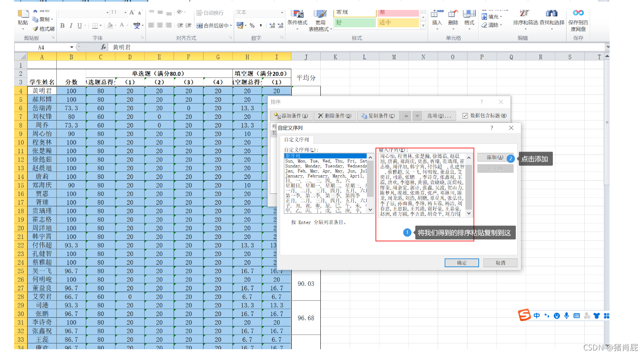Click 选项(O)... in Sort dialog
Image resolution: width=644 pixels, height=355 pixels.
pos(439,116)
